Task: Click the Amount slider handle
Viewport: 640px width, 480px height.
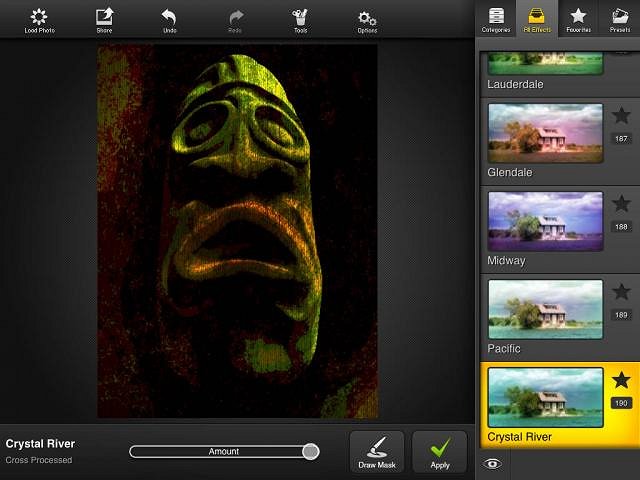Action: (310, 452)
